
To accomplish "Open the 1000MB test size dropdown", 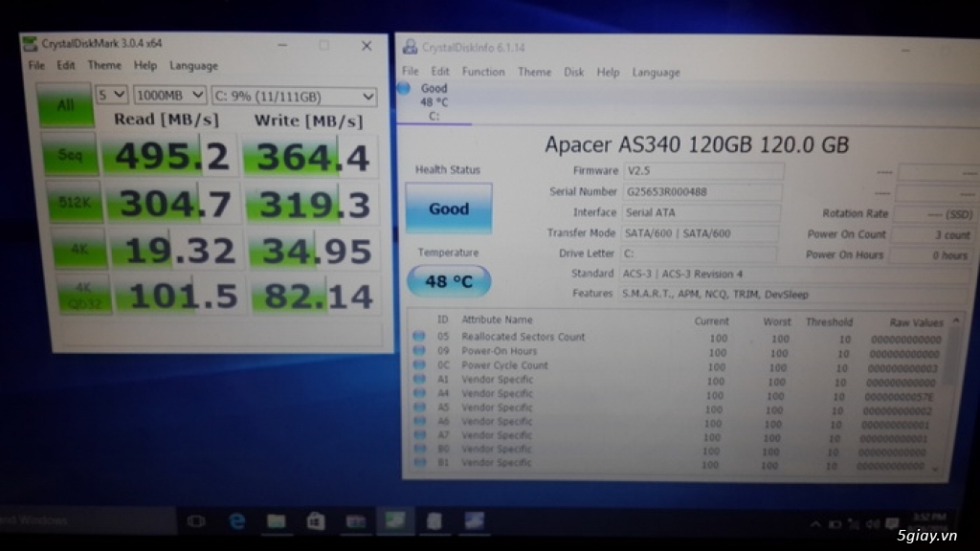I will point(169,96).
